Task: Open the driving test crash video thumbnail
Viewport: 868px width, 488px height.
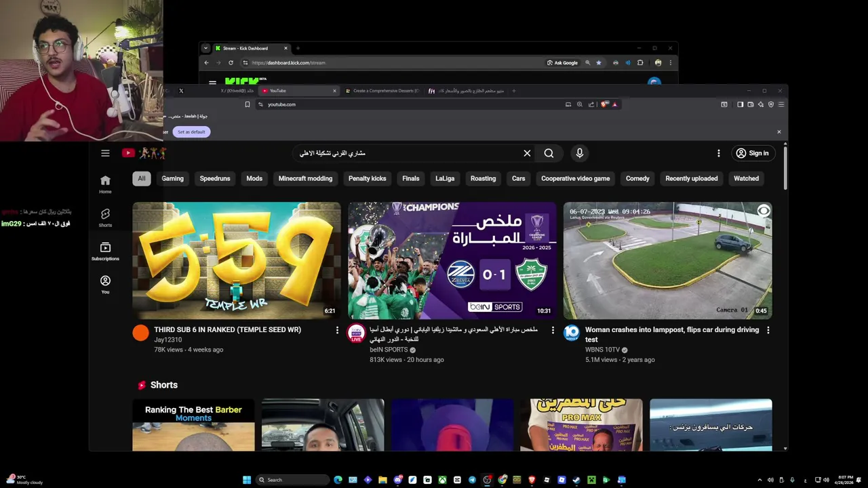Action: point(667,260)
